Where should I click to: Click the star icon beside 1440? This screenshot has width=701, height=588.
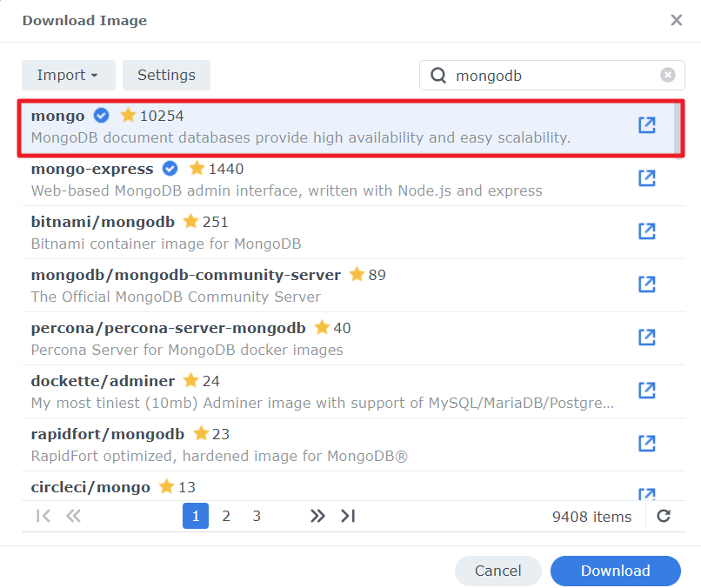197,168
